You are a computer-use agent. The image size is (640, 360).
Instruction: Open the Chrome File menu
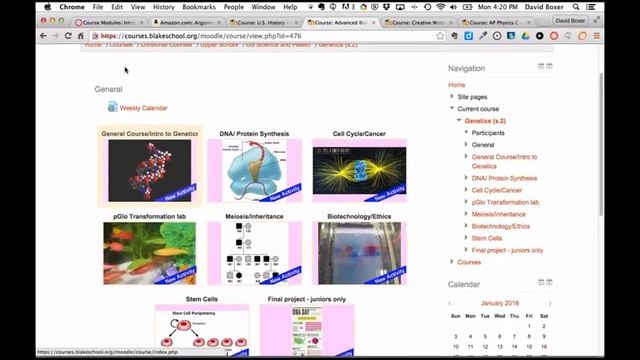point(98,7)
